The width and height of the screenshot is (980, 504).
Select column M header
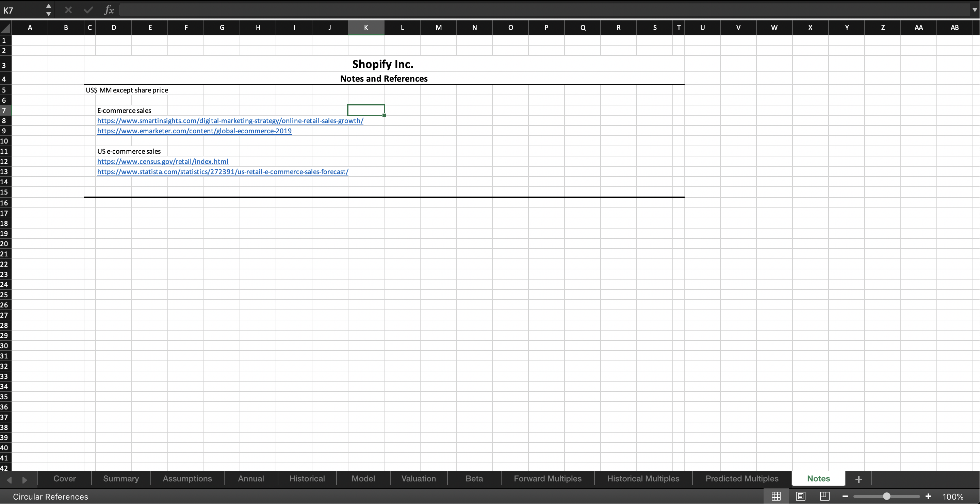pos(438,27)
